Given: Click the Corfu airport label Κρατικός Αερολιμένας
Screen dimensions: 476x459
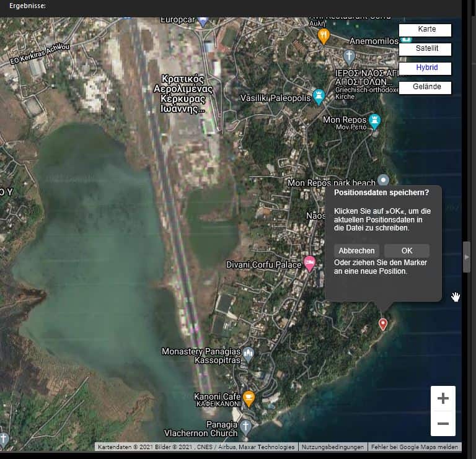Looking at the screenshot, I should click(183, 94).
